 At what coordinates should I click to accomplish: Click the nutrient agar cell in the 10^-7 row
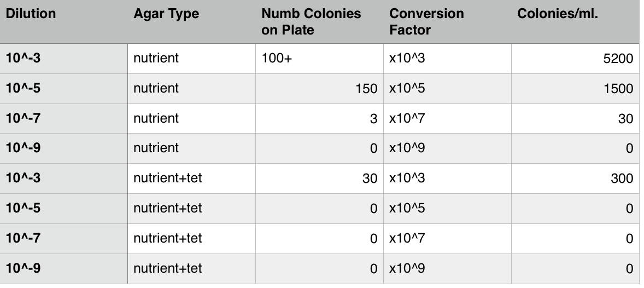[x=191, y=119]
